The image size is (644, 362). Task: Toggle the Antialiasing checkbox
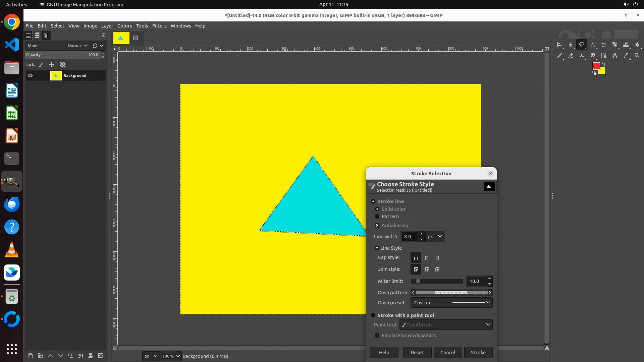coord(377,226)
